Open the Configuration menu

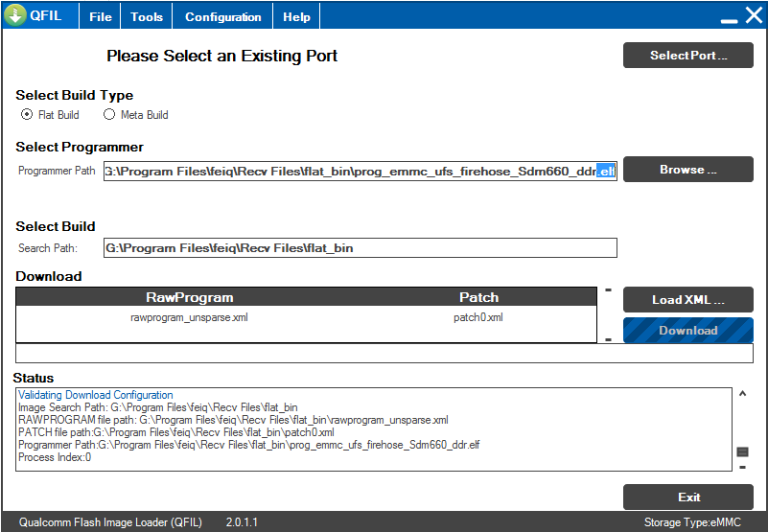pyautogui.click(x=222, y=16)
